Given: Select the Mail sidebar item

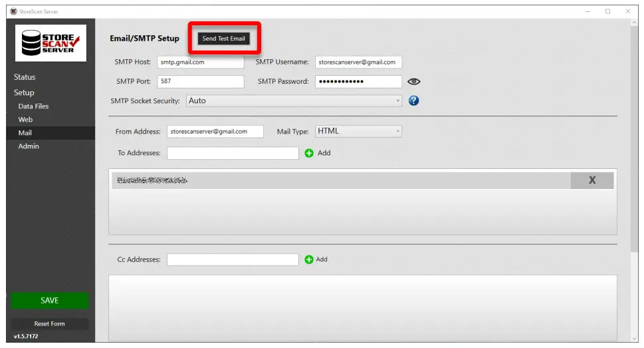Looking at the screenshot, I should pyautogui.click(x=51, y=133).
